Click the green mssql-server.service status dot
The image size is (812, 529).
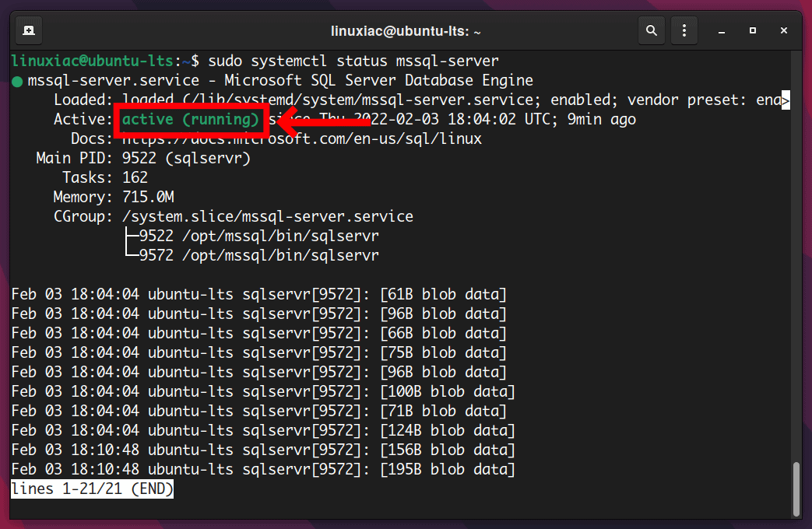point(17,80)
